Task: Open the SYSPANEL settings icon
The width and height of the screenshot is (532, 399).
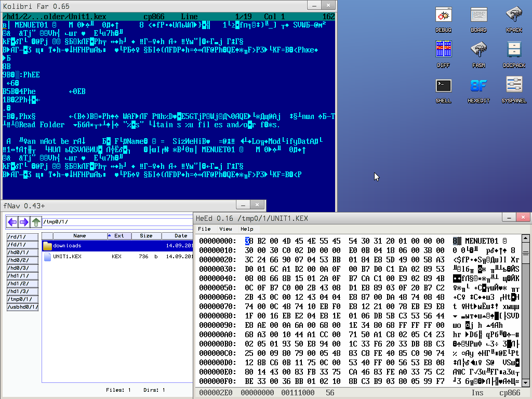Action: coord(514,87)
